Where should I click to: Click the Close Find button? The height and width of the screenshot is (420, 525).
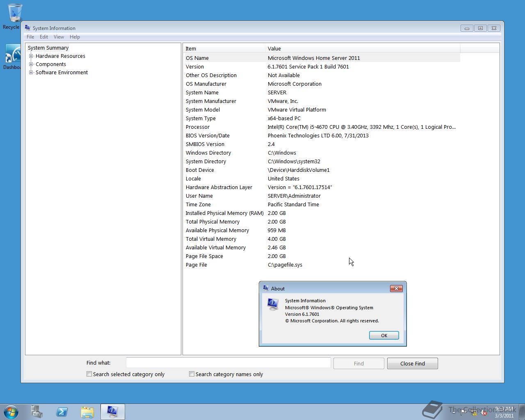click(413, 363)
